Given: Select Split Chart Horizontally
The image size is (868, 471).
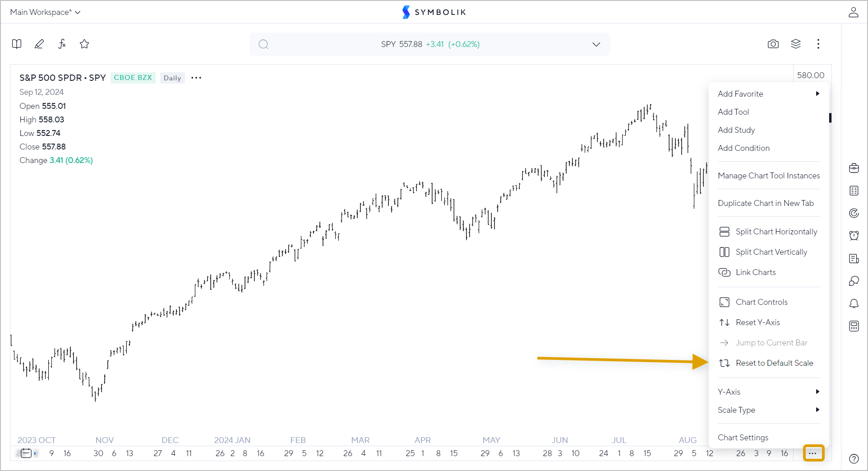Looking at the screenshot, I should [769, 232].
